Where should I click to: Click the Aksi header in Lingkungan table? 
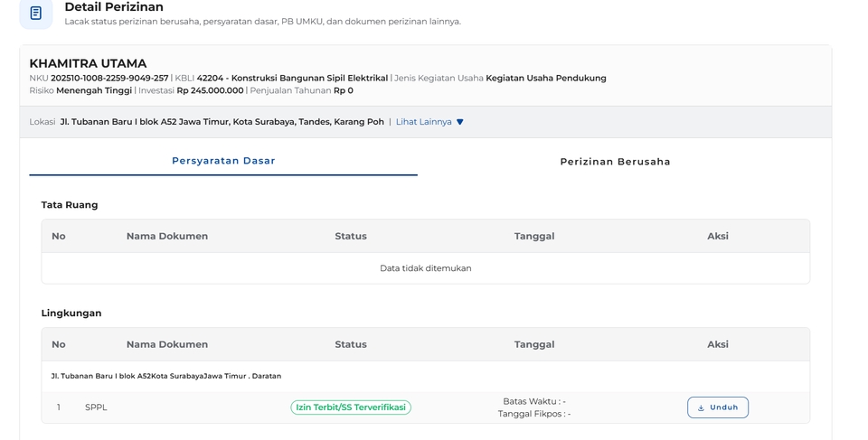click(x=718, y=344)
